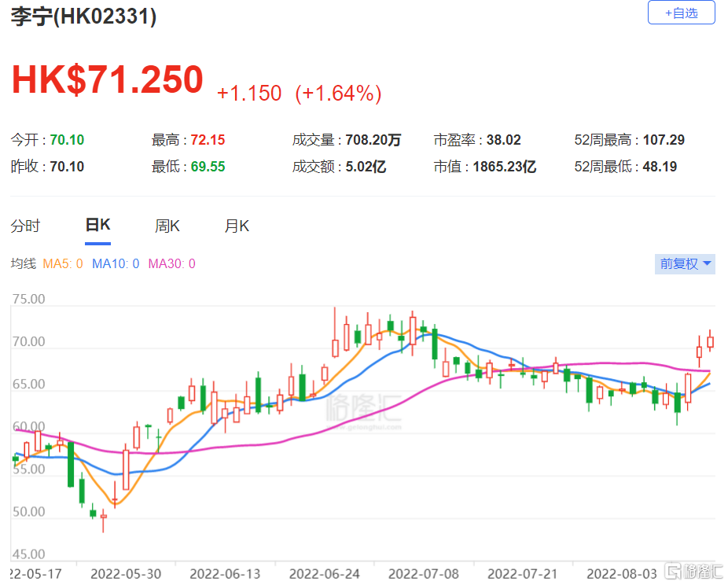The image size is (728, 585).
Task: Expand the 前复权 dropdown
Action: [685, 263]
